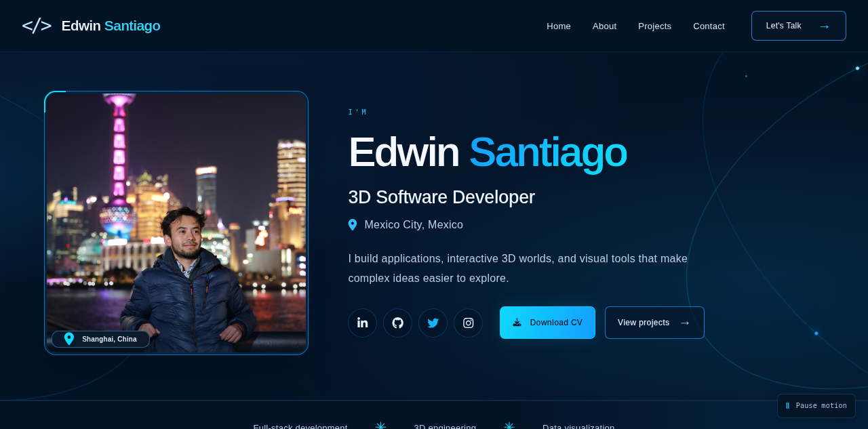Click the profile photo in Shanghai

pyautogui.click(x=176, y=223)
